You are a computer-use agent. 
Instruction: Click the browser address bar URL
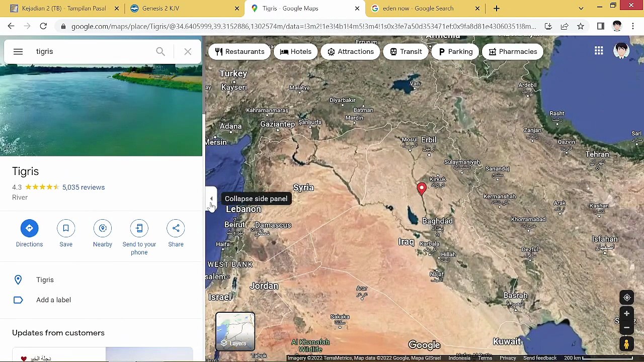(303, 26)
